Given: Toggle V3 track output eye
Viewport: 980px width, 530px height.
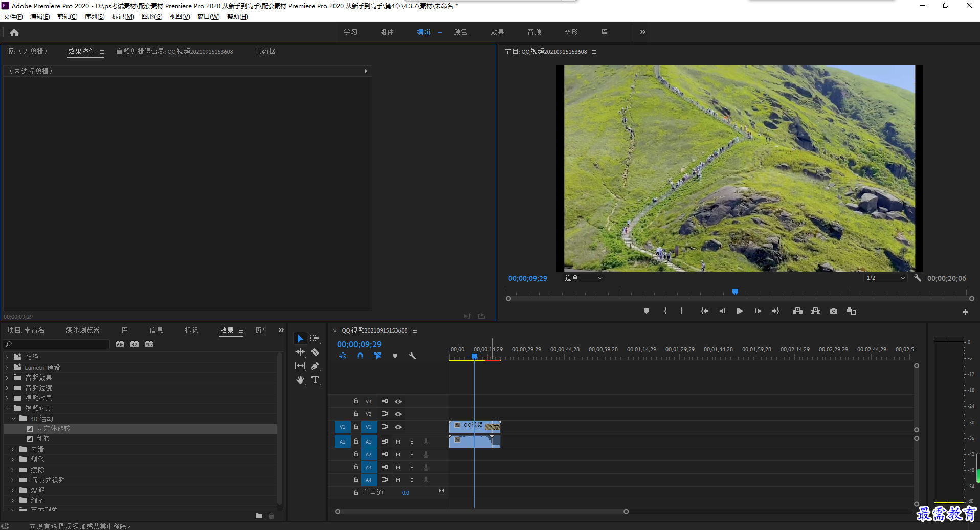Looking at the screenshot, I should tap(398, 402).
